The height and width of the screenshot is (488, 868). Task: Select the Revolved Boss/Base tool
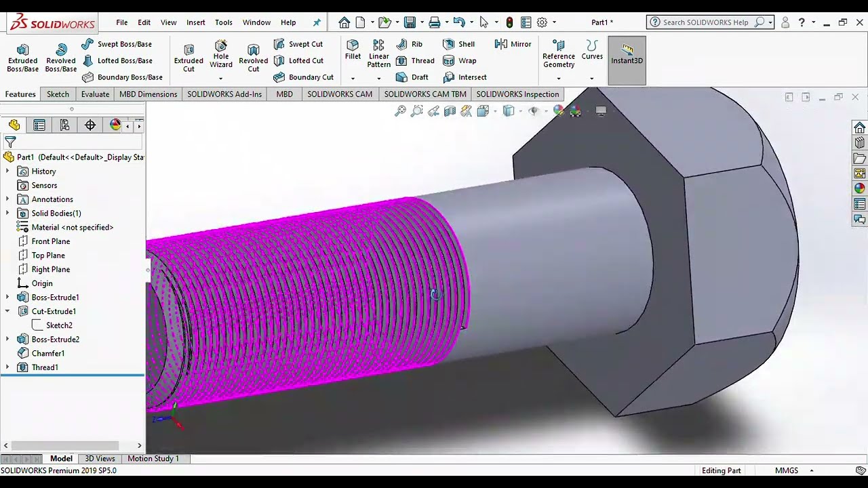(x=61, y=58)
